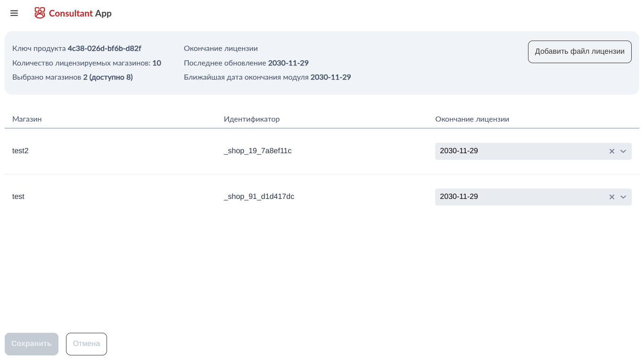Click the license date field for test shop

pyautogui.click(x=519, y=197)
